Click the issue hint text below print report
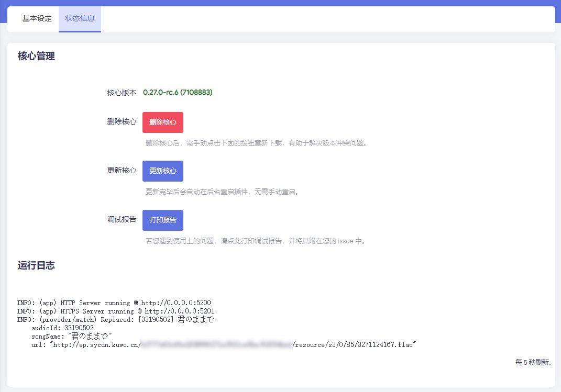This screenshot has height=392, width=561. [x=256, y=241]
